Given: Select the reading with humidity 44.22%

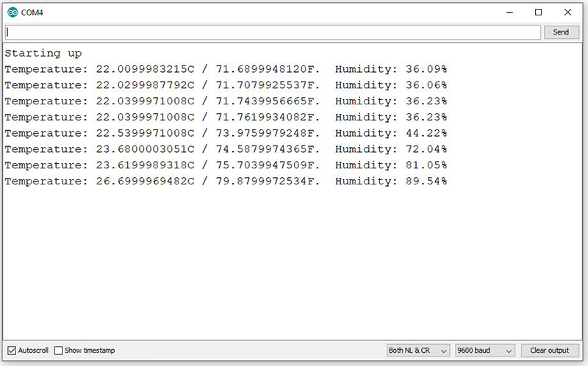Looking at the screenshot, I should pos(226,133).
